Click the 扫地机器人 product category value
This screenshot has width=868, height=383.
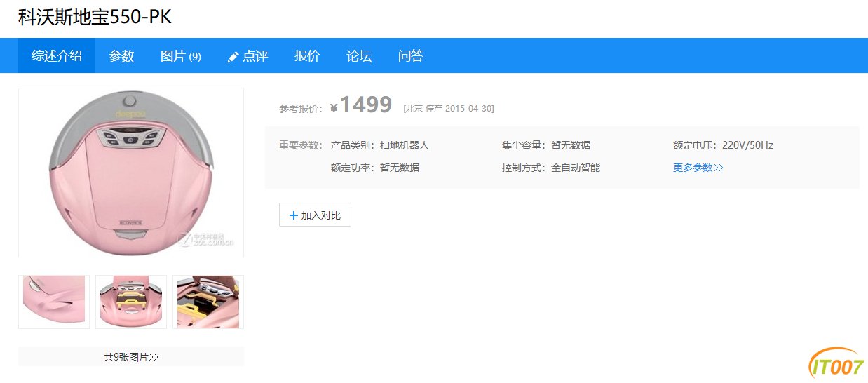[x=405, y=145]
